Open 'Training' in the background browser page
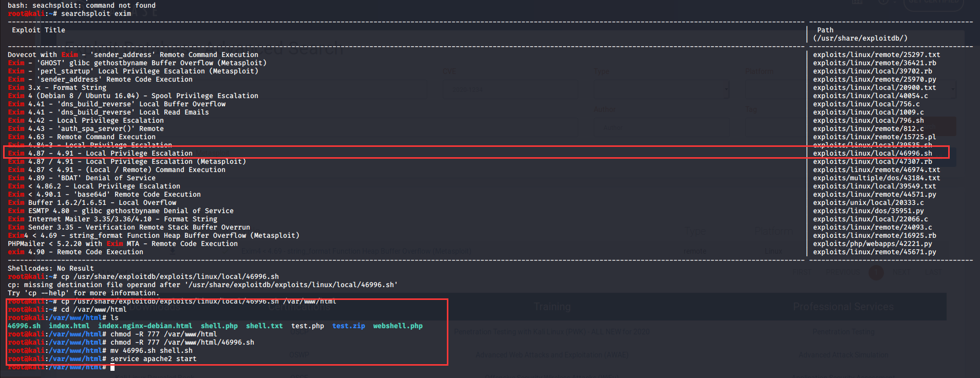This screenshot has width=980, height=378. click(552, 307)
